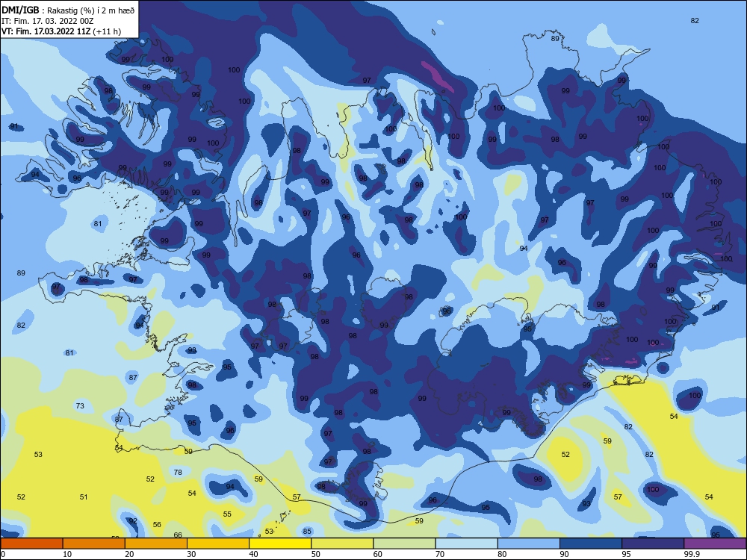
Task: Click the orange 10–20 legend swatch
Action: click(94, 544)
